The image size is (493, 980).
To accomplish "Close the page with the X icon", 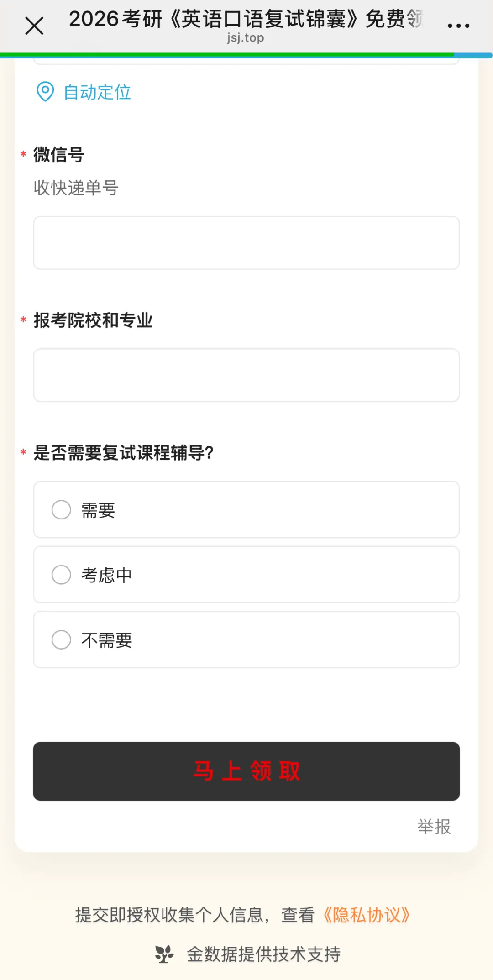I will 34,26.
